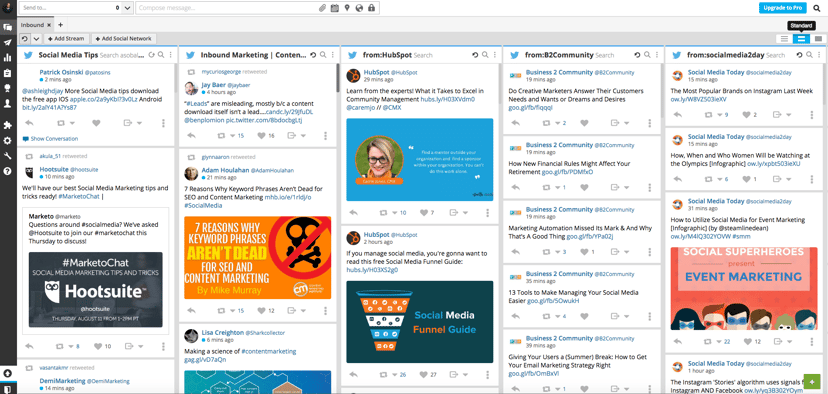Expand retweet options on HubSpot Community Management tweet

click(394, 213)
